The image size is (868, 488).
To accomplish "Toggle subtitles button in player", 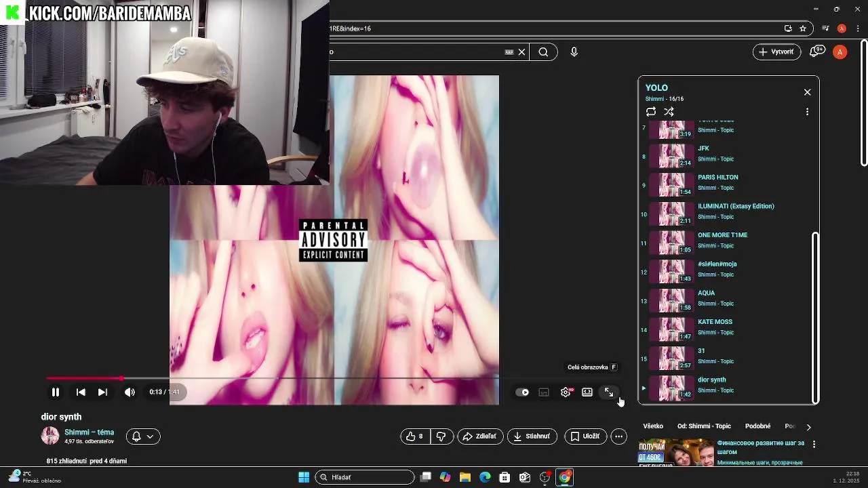I will tap(544, 392).
